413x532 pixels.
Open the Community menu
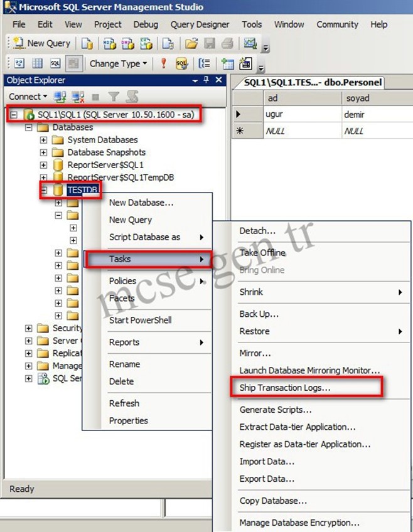pyautogui.click(x=337, y=24)
